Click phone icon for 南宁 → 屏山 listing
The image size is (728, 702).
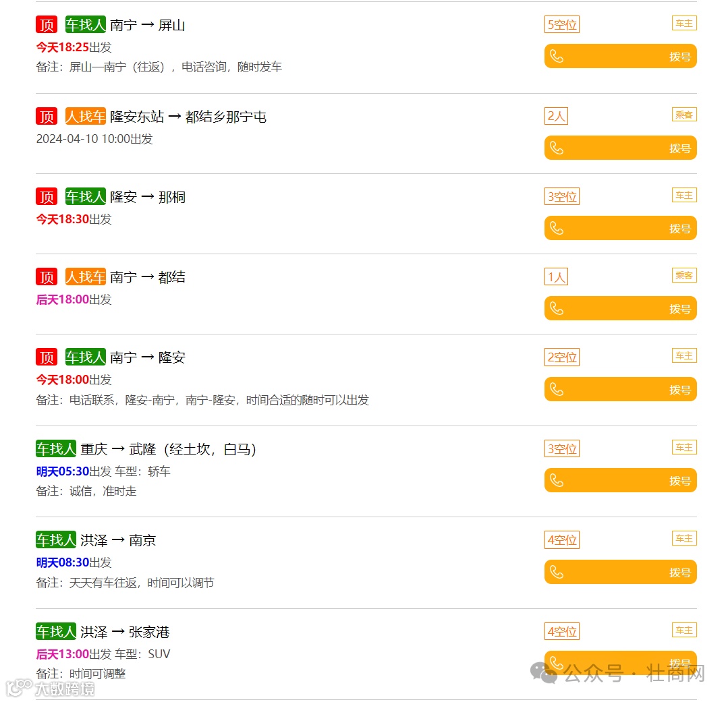tap(557, 57)
